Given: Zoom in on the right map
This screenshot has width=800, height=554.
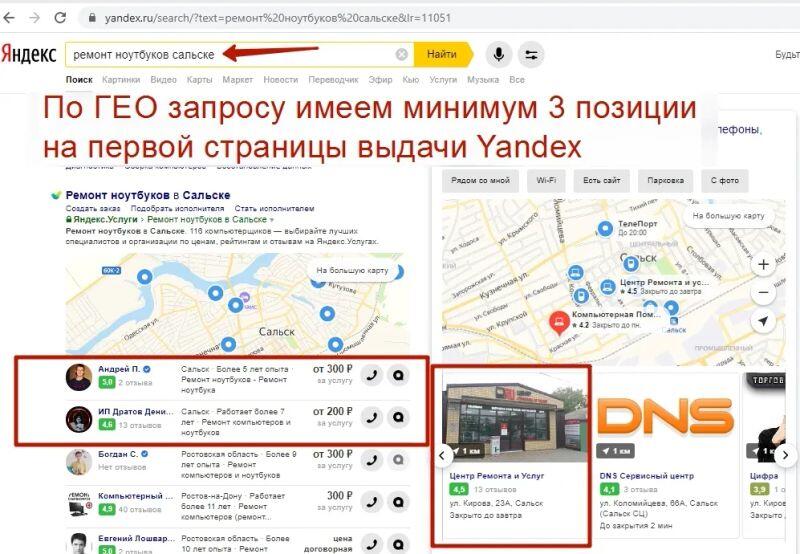Looking at the screenshot, I should [x=763, y=265].
